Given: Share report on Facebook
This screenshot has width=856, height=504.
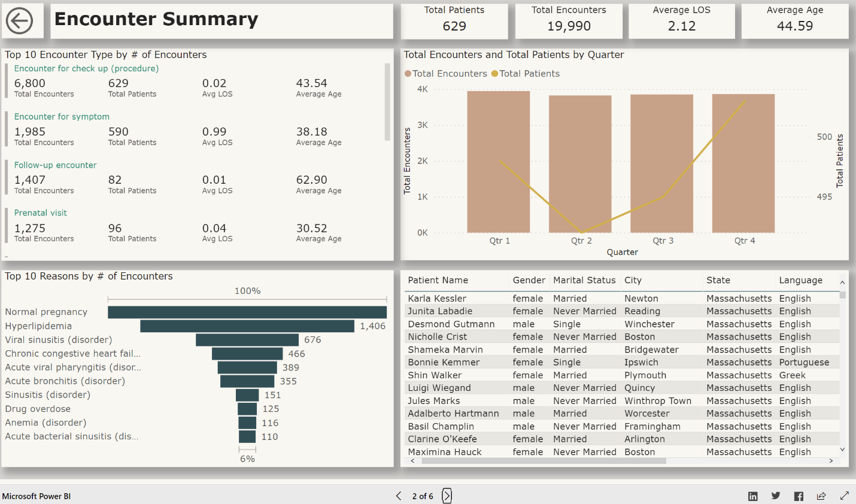Looking at the screenshot, I should 799,496.
